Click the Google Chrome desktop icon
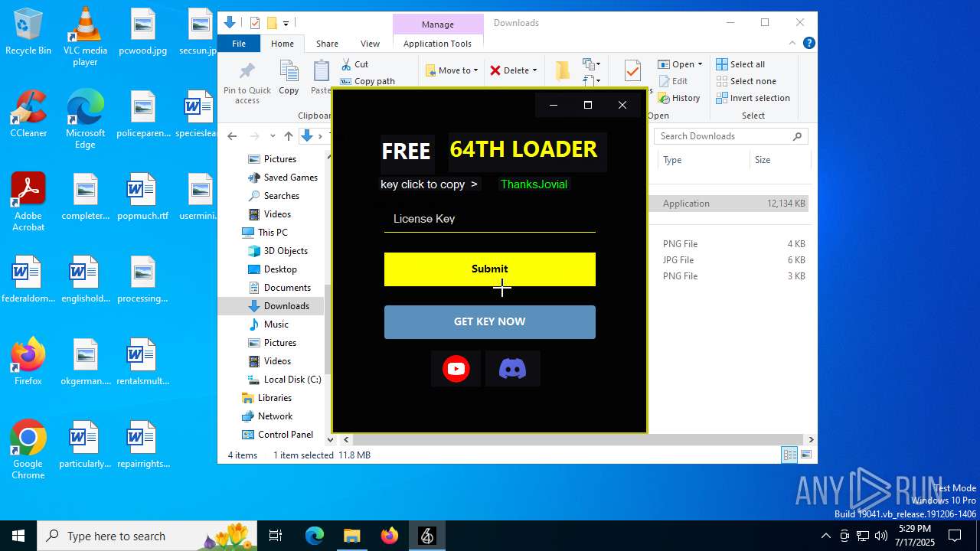This screenshot has height=551, width=980. 28,450
